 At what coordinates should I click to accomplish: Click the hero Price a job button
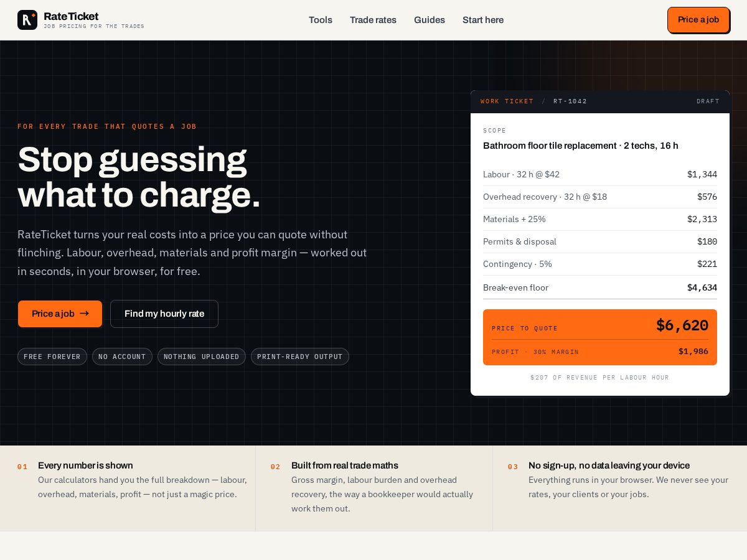60,314
